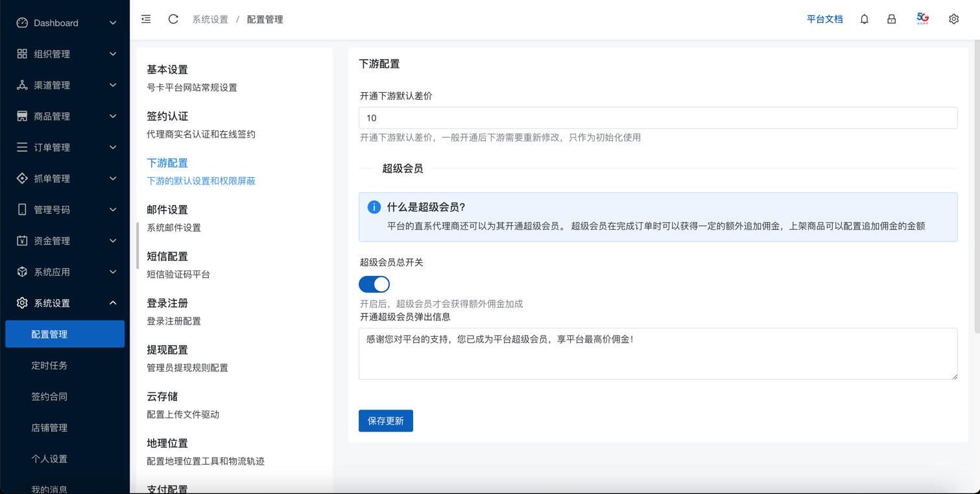Click the 开通下游默认差价 input field

(658, 118)
